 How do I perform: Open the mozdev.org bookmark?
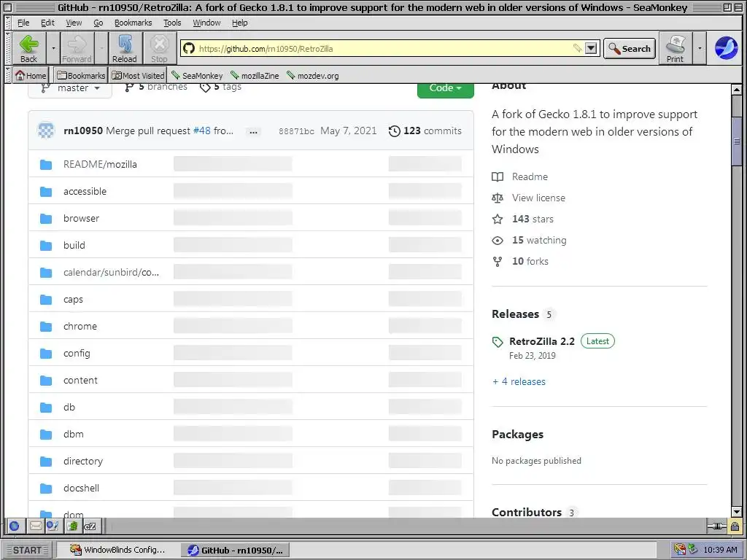tap(313, 75)
